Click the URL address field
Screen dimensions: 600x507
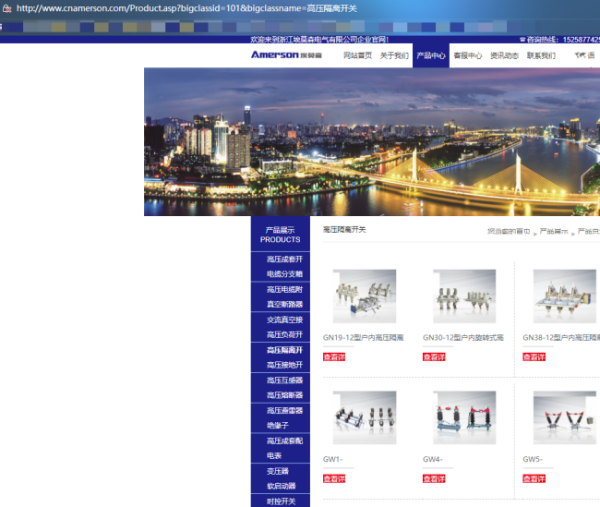(x=200, y=8)
